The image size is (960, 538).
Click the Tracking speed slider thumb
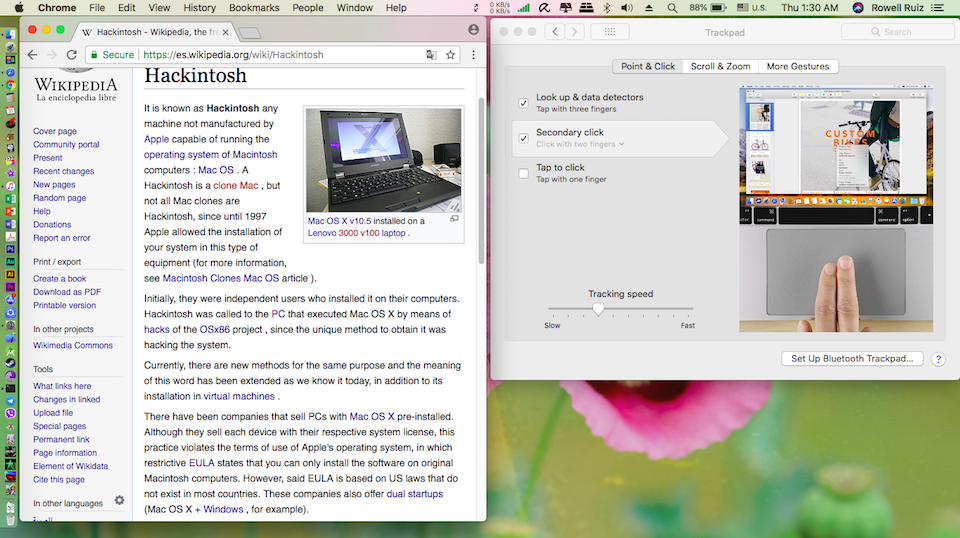click(x=598, y=309)
